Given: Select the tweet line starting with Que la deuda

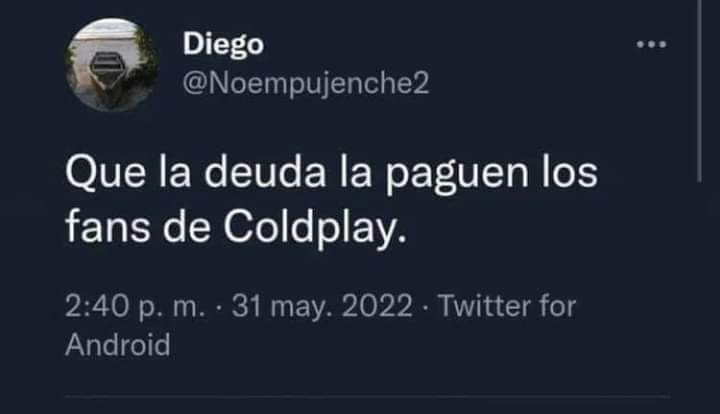Looking at the screenshot, I should tap(331, 174).
